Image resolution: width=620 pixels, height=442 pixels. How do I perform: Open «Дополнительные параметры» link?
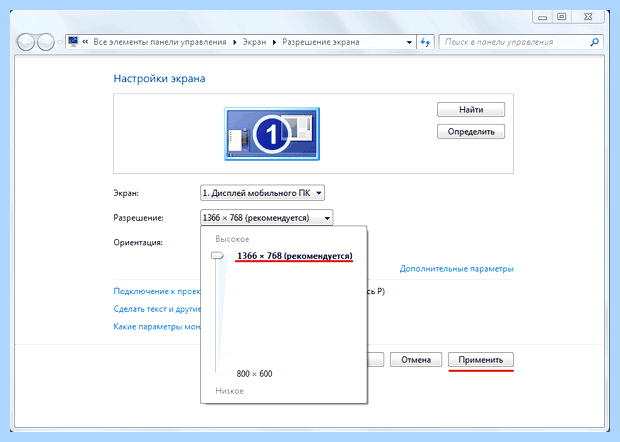click(457, 269)
